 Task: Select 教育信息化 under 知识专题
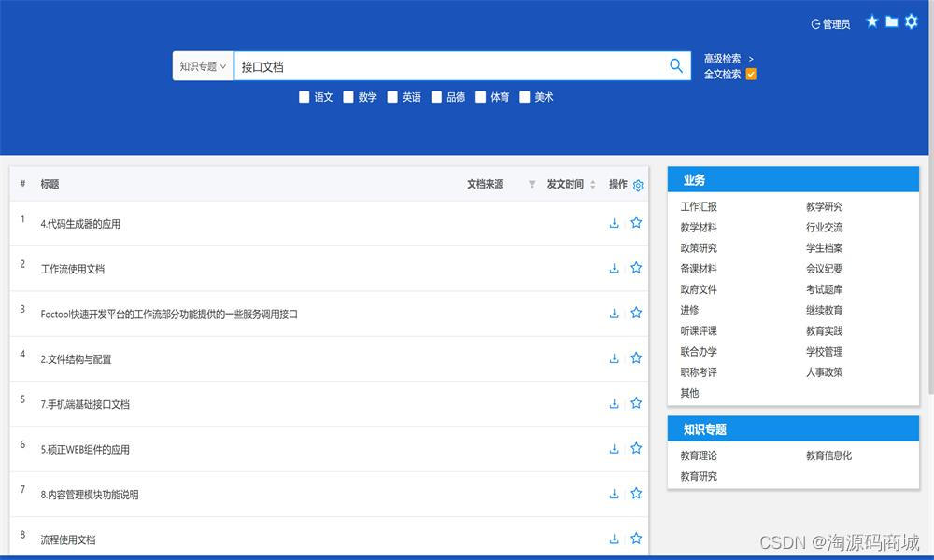click(x=830, y=455)
